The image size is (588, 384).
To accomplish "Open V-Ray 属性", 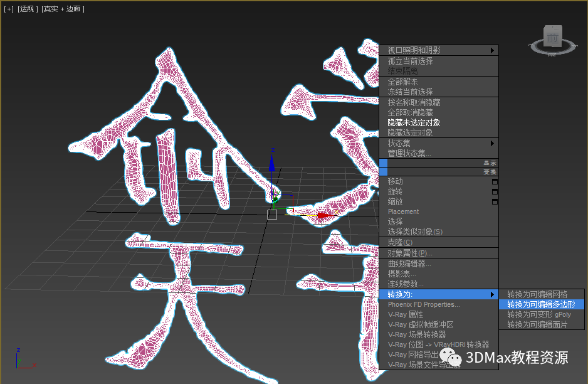I will (438, 314).
